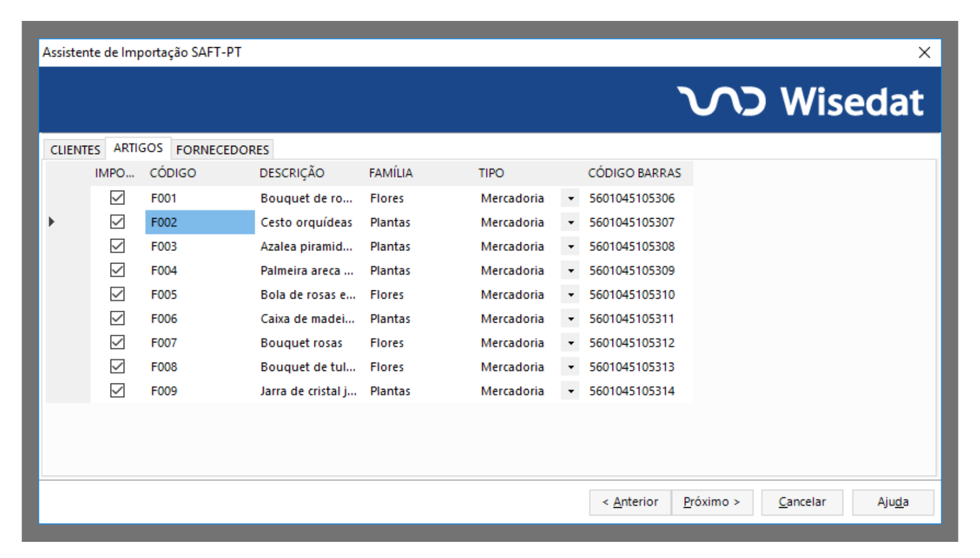This screenshot has width=980, height=558.
Task: Click the Próximo button
Action: click(712, 502)
